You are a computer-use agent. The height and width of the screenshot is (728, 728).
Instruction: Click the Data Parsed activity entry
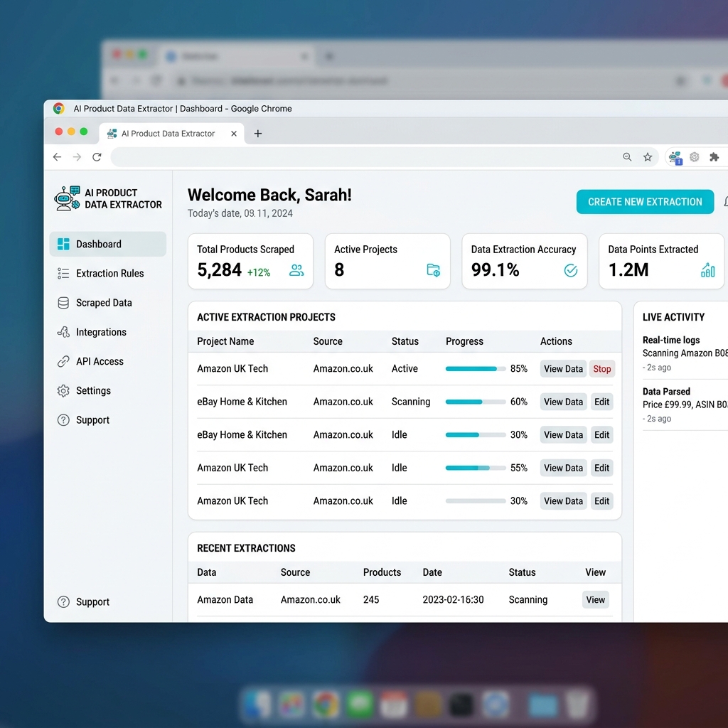click(x=685, y=405)
